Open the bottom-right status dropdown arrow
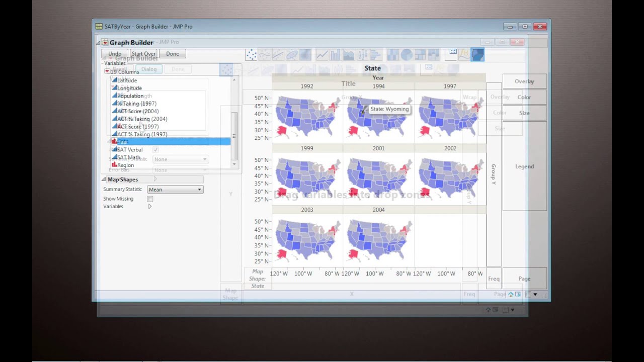The image size is (644, 362). tap(535, 294)
